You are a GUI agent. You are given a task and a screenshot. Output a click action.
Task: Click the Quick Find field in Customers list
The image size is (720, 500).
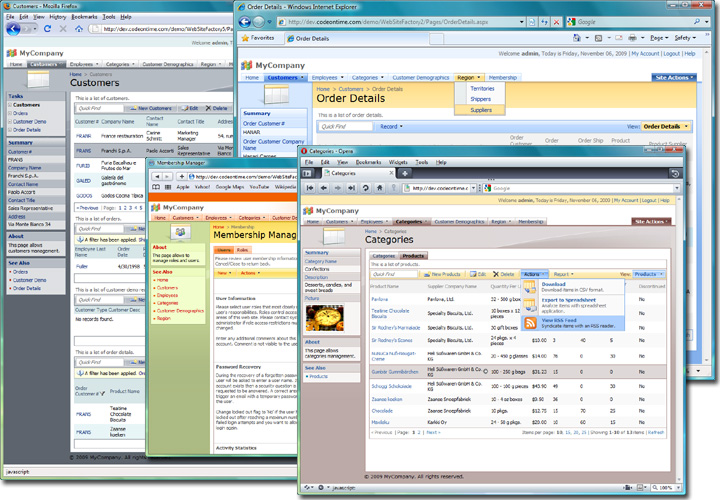(100, 108)
